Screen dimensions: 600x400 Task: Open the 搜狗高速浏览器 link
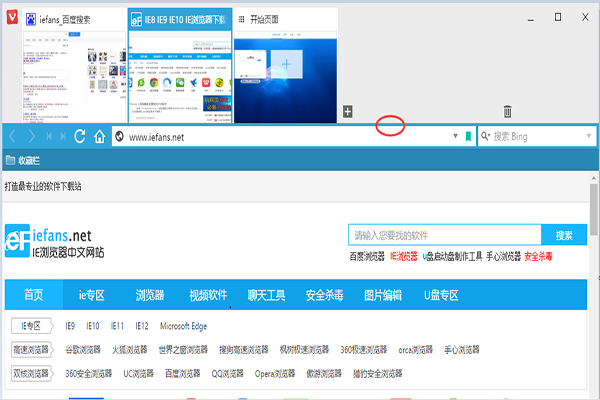[x=244, y=349]
